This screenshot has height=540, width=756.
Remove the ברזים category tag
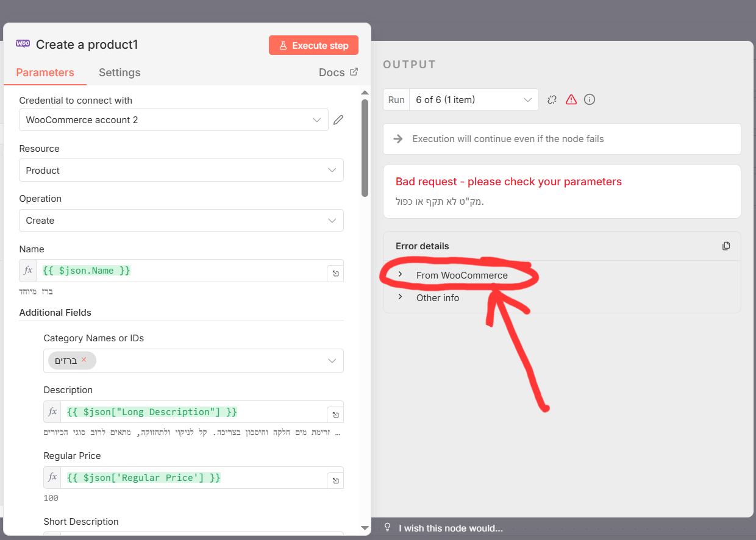pyautogui.click(x=84, y=360)
